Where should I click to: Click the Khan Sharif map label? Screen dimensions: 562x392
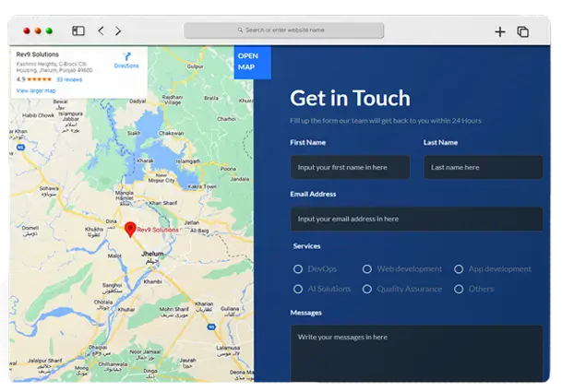[163, 203]
